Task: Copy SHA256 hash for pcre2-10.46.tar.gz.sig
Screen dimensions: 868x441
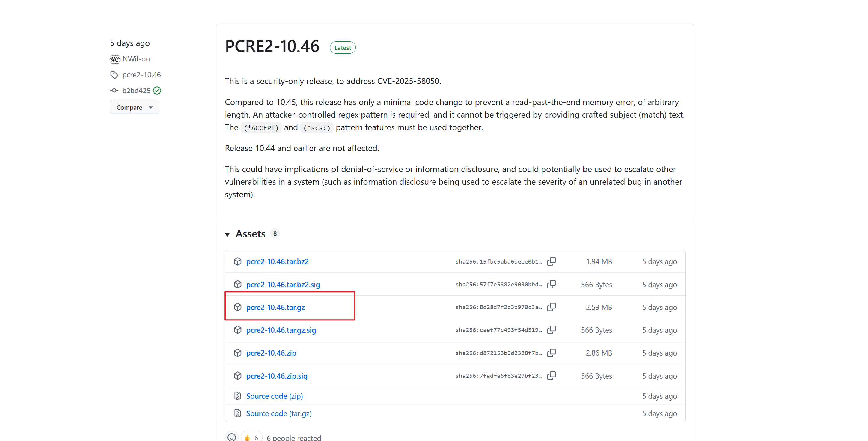Action: (x=551, y=330)
